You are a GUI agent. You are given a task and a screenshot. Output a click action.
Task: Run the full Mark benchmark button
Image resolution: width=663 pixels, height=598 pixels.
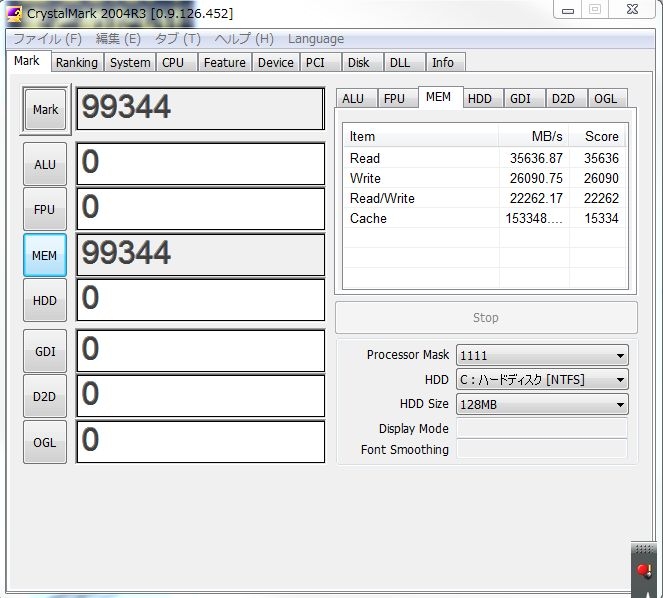point(45,110)
